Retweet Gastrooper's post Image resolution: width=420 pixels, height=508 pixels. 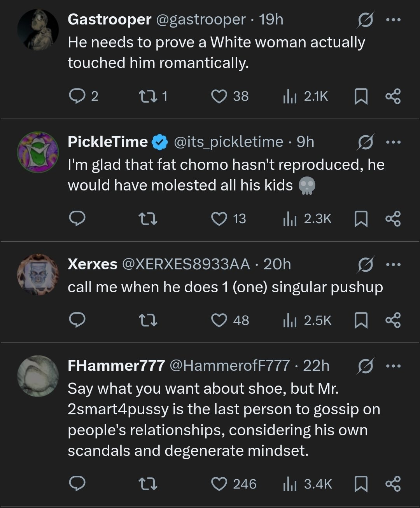148,96
